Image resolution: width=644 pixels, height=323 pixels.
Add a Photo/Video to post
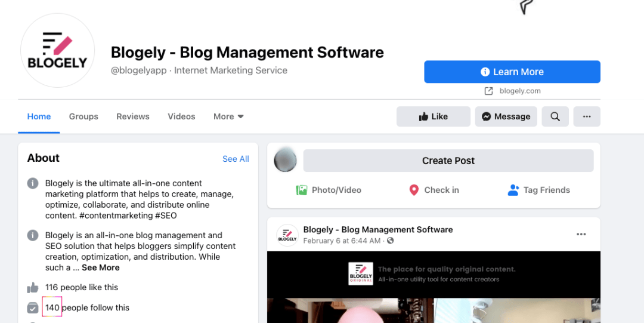[x=329, y=190]
